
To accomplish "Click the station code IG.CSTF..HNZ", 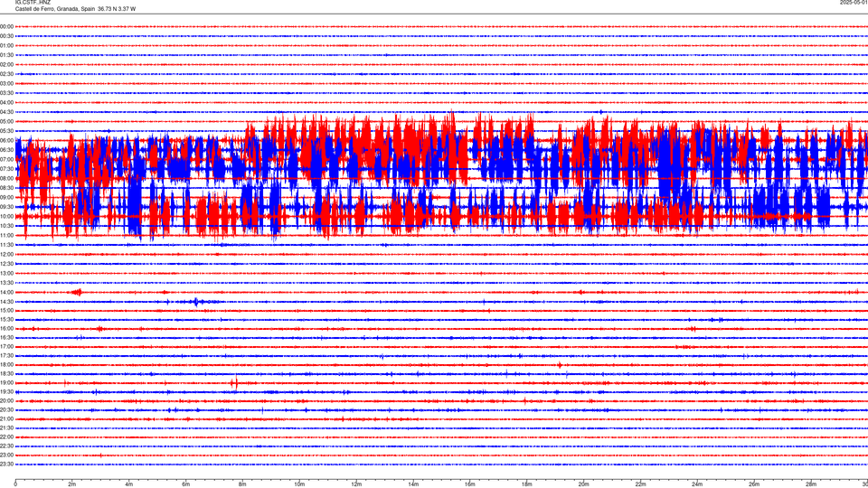I will tap(33, 3).
